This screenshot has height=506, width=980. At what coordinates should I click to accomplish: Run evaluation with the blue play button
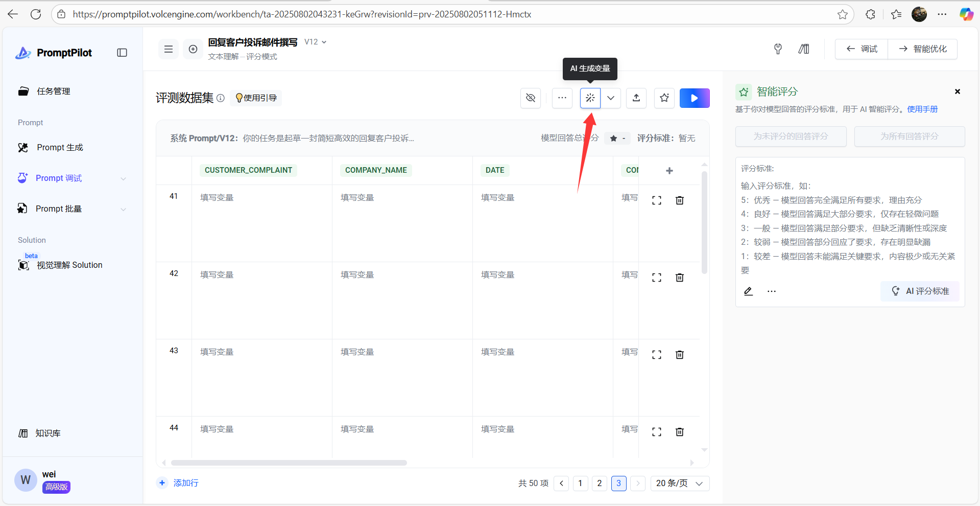(x=695, y=98)
